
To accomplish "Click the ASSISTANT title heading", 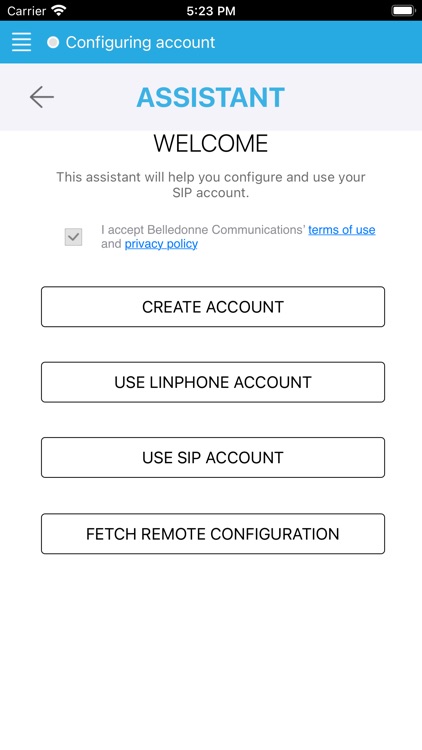I will [x=211, y=97].
